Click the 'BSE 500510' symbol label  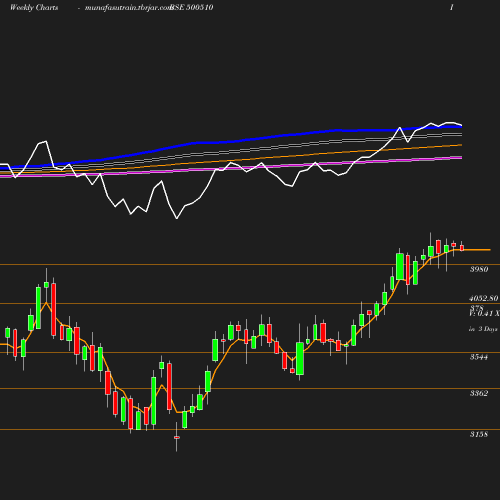(x=191, y=8)
